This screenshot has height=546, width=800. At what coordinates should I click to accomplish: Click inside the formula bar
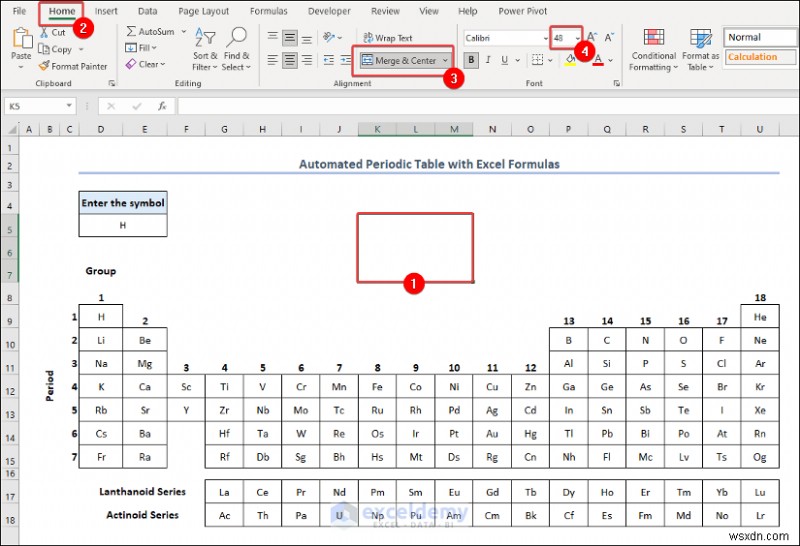pos(487,106)
